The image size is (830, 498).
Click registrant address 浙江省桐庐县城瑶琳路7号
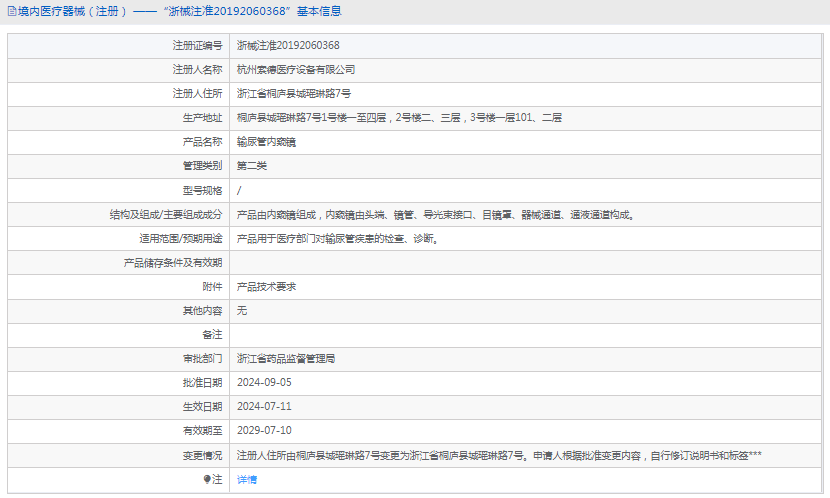click(294, 94)
